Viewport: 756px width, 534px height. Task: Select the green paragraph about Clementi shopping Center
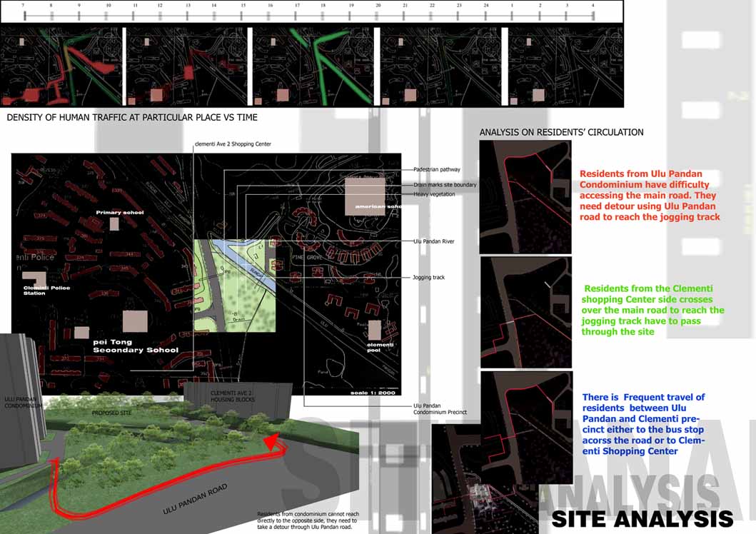click(x=652, y=310)
